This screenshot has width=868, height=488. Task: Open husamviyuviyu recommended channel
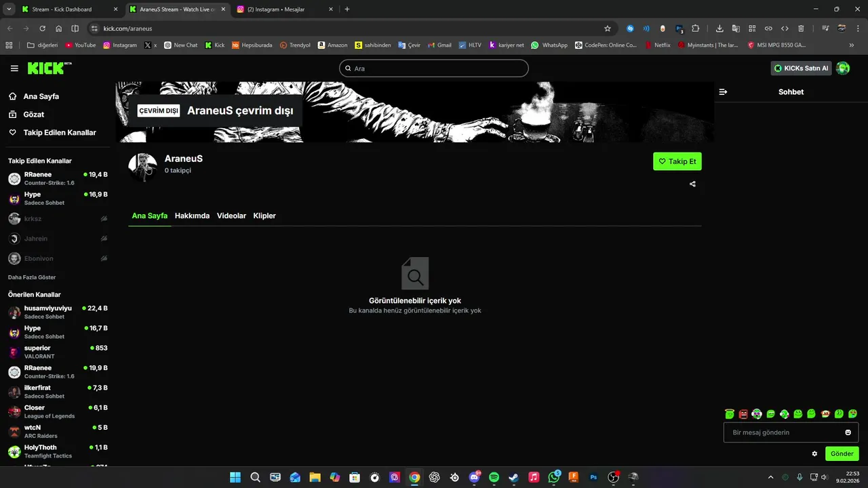pyautogui.click(x=58, y=312)
